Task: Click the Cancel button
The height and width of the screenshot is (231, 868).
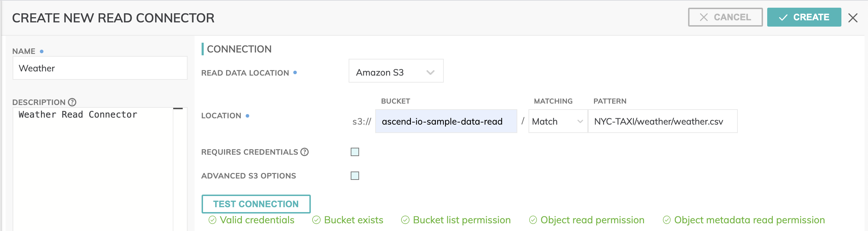Action: click(726, 17)
